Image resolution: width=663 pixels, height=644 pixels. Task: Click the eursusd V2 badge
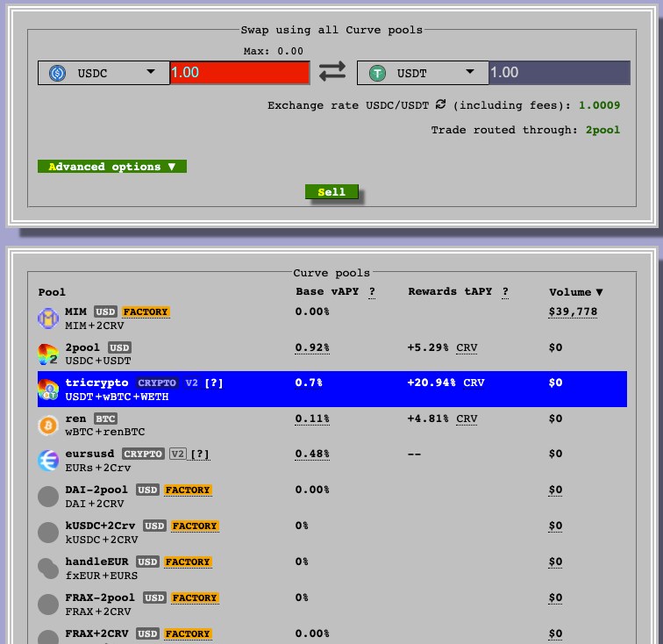[x=177, y=454]
